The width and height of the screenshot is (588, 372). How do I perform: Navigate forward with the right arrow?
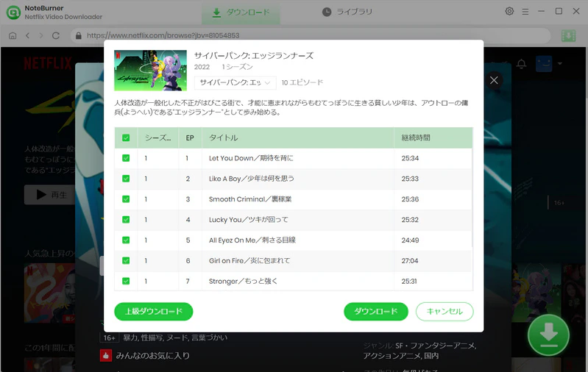(x=41, y=35)
